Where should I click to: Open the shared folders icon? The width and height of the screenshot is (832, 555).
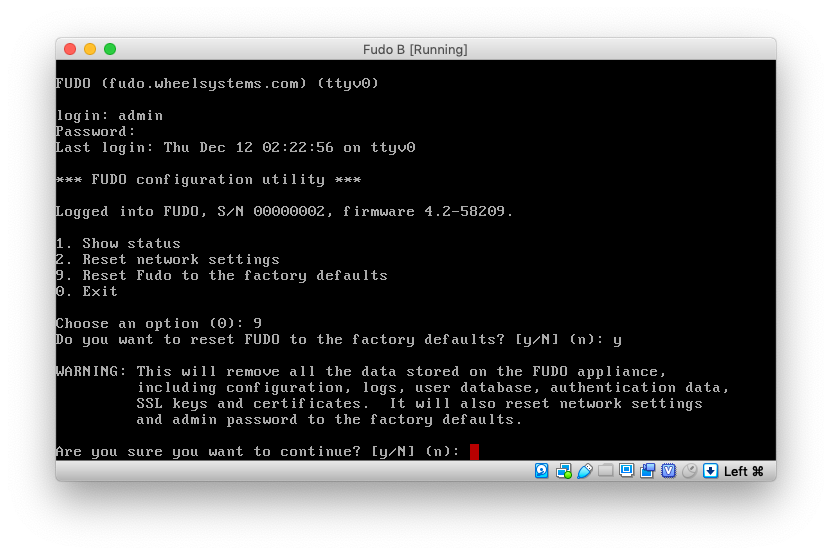(x=606, y=471)
